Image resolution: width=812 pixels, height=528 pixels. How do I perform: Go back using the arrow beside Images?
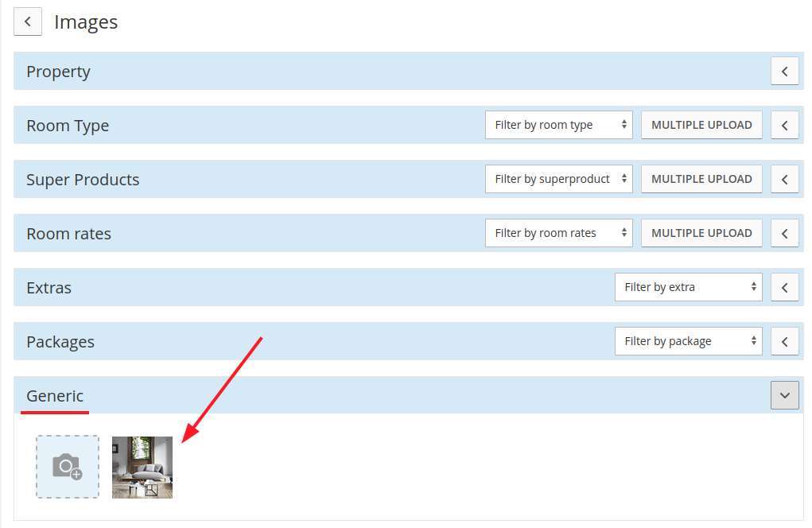point(28,21)
